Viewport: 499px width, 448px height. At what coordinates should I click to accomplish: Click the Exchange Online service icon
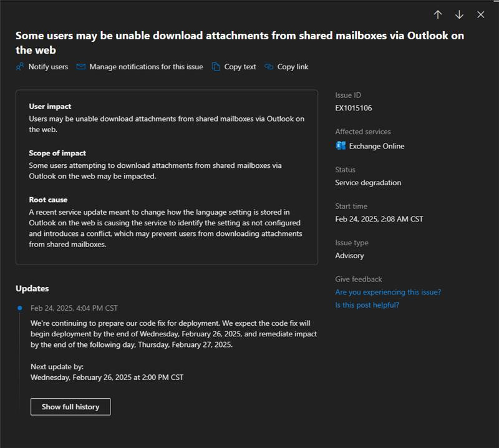point(341,146)
